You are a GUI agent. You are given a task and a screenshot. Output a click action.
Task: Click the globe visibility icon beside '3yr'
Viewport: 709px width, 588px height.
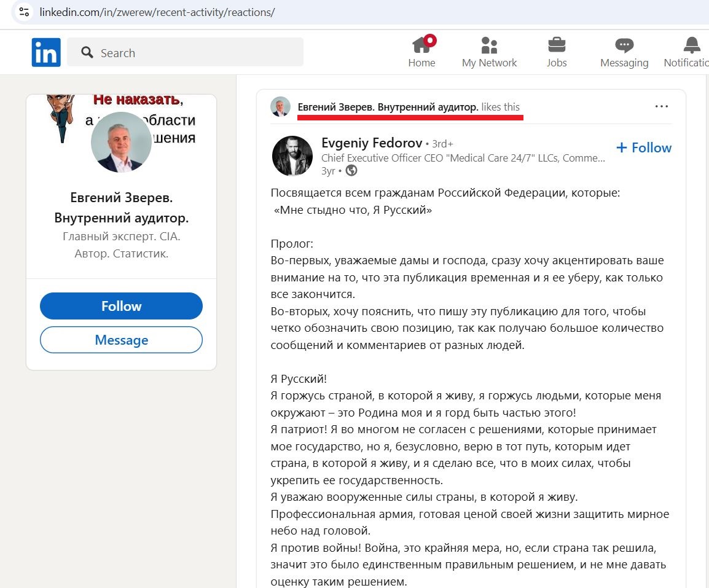[351, 171]
